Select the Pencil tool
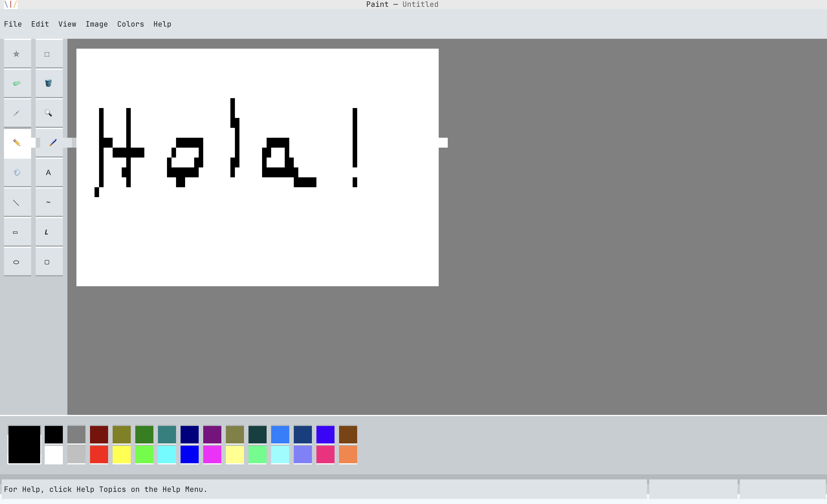This screenshot has height=504, width=827. tap(17, 143)
